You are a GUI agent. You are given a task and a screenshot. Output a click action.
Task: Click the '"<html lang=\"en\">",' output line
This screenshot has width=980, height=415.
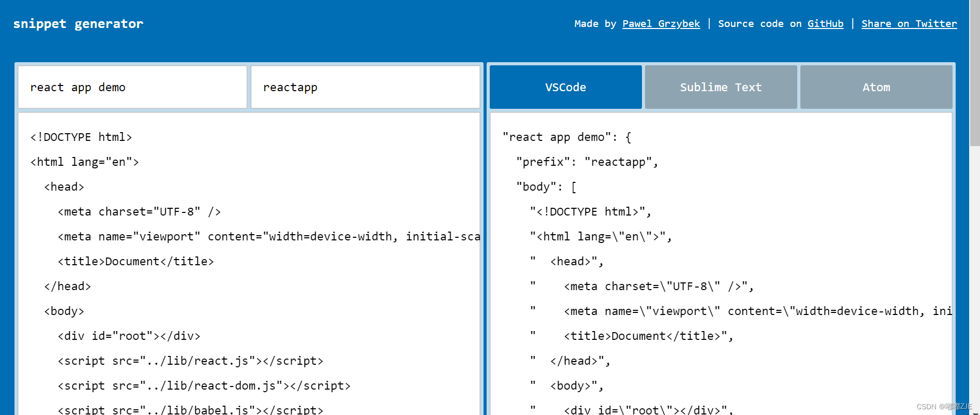pos(601,237)
